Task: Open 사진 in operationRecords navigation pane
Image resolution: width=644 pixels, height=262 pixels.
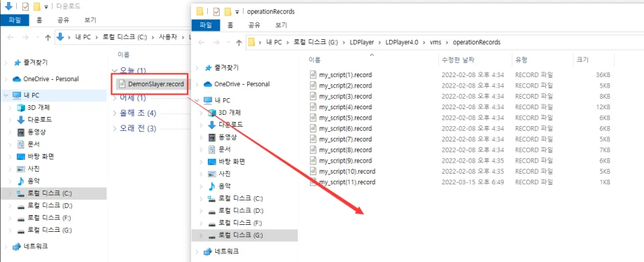Action: [224, 174]
